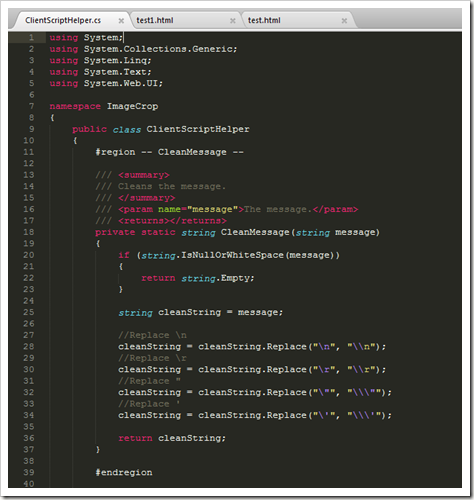Click the closing brace on line 37
This screenshot has height=500, width=474.
98,450
